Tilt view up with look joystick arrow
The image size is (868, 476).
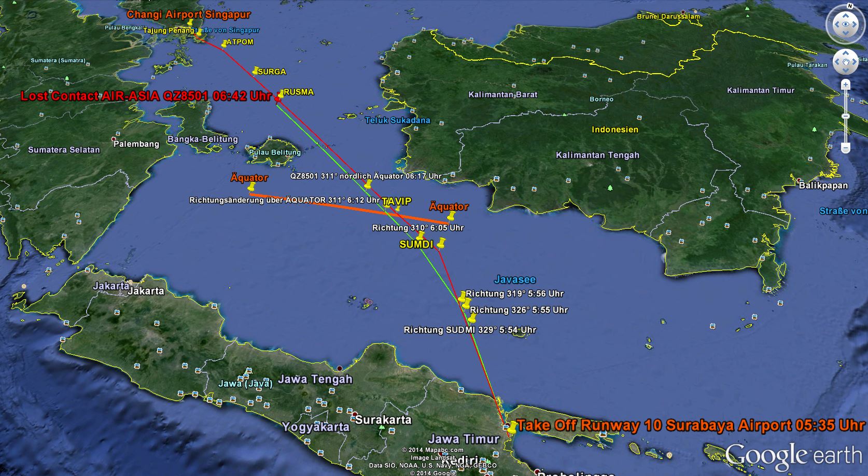tap(846, 15)
